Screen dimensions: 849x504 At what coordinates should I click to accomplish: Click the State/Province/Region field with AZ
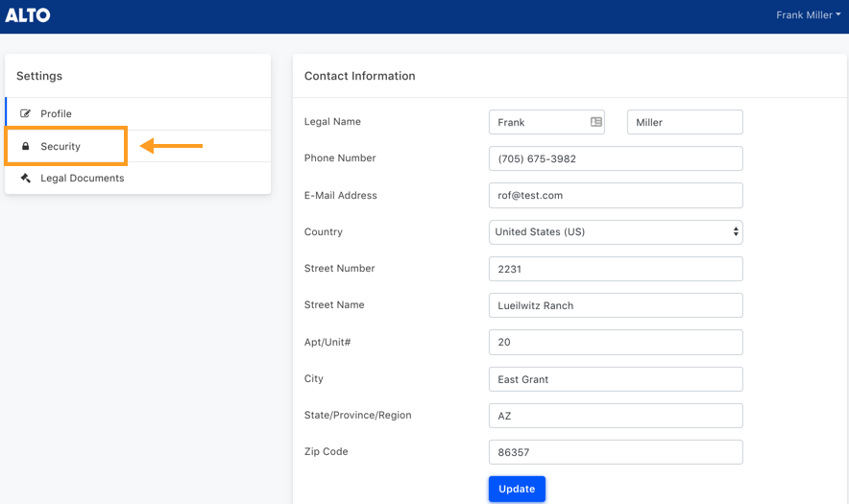coord(616,416)
